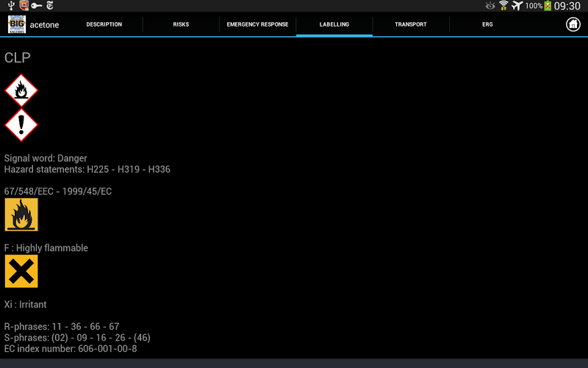Screen dimensions: 588x368
Task: Tap the orange Highly flammable symbol
Action: coord(21,214)
